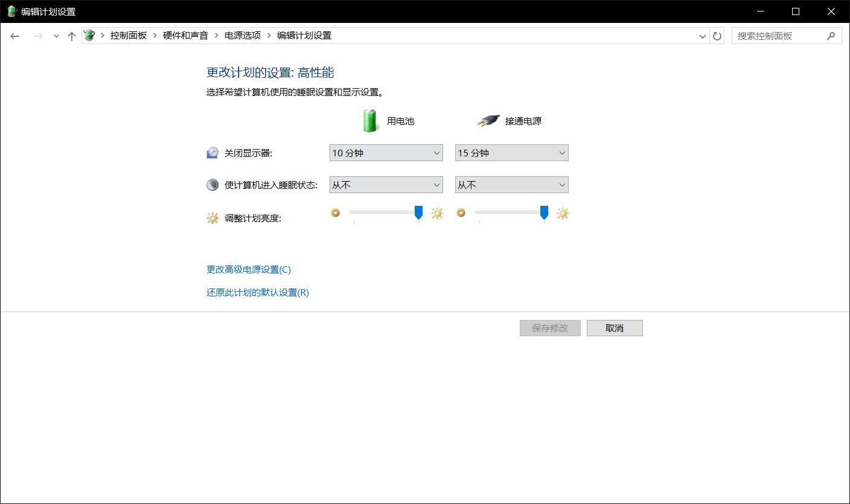
Task: Move the plugged-in plan brightness slider handle
Action: tap(544, 213)
